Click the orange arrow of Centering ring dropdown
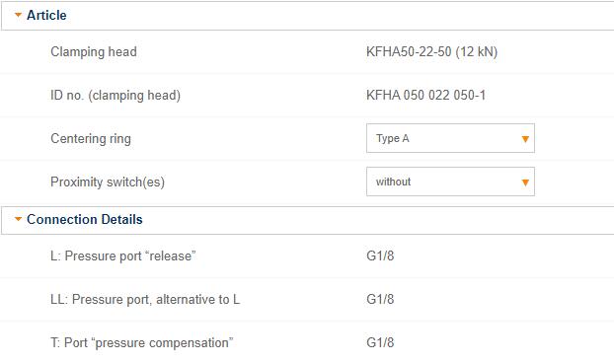This screenshot has height=364, width=614. (x=525, y=139)
